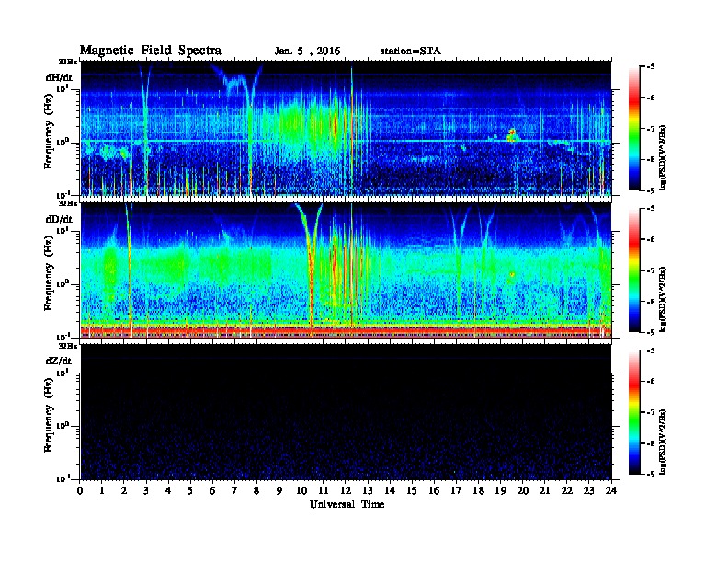728x563 pixels.
Task: Click the log(PSD) label beside dH/dt color scale
Action: (664, 156)
